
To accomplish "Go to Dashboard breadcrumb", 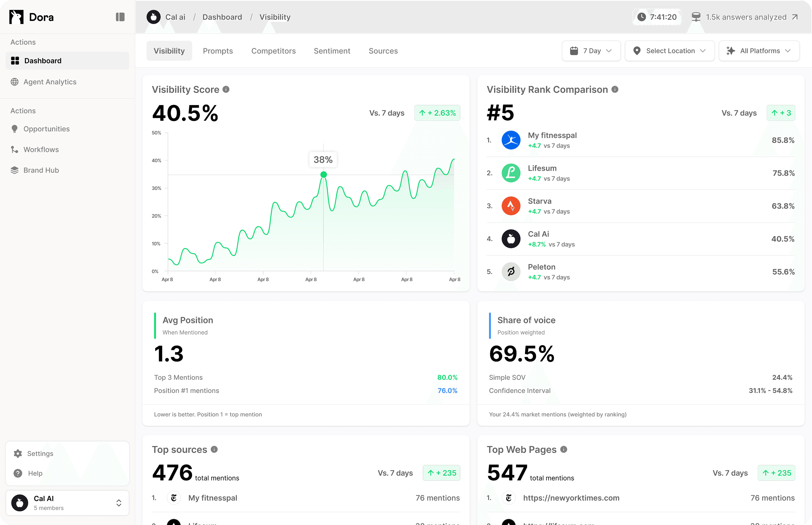I will coord(222,17).
